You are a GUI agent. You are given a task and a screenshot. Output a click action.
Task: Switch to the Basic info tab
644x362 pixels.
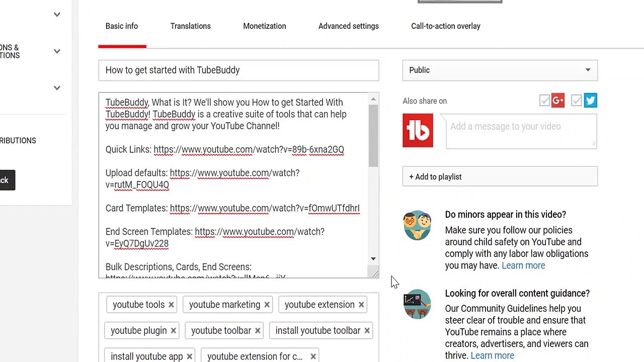(x=122, y=26)
